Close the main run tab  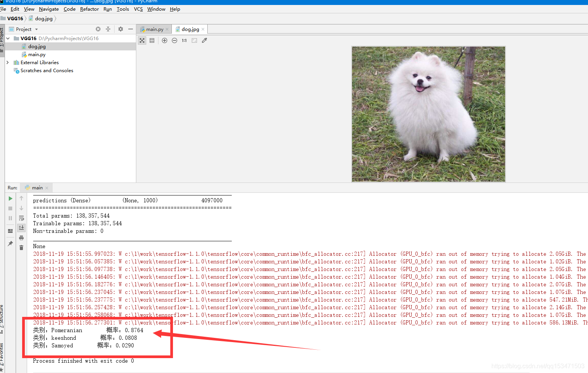pyautogui.click(x=47, y=188)
